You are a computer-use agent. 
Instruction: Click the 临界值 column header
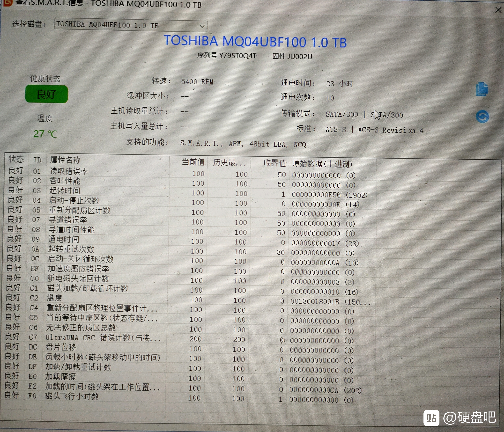275,163
